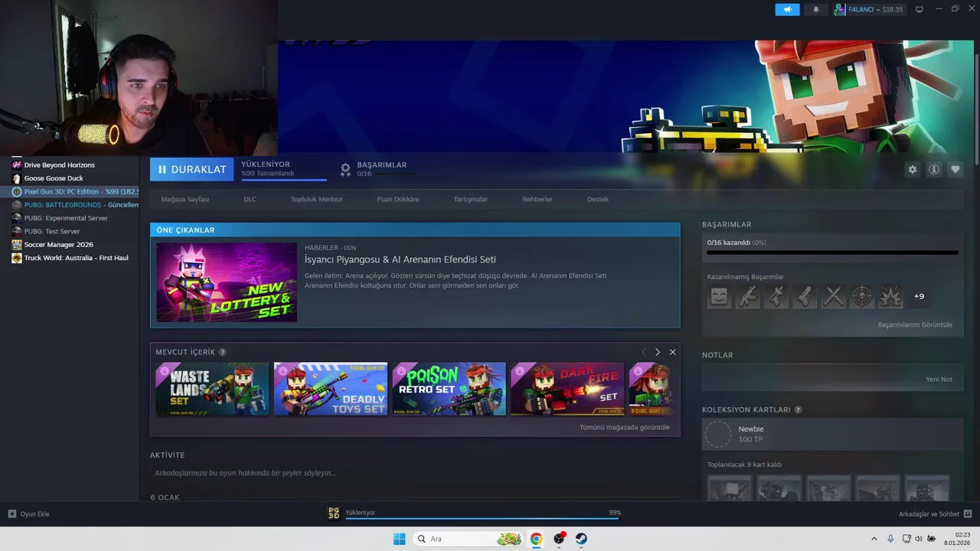Show the +9 more achievements
Image resolution: width=980 pixels, height=551 pixels.
pos(919,296)
